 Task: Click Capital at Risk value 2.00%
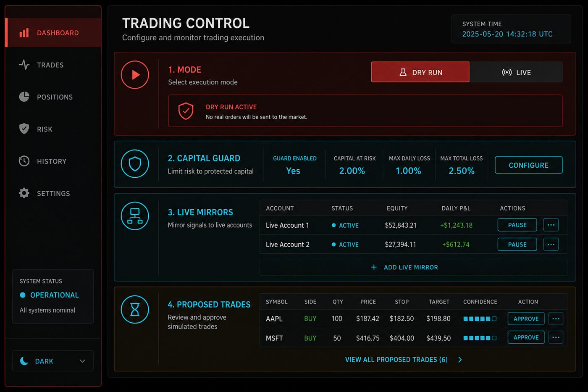click(352, 171)
